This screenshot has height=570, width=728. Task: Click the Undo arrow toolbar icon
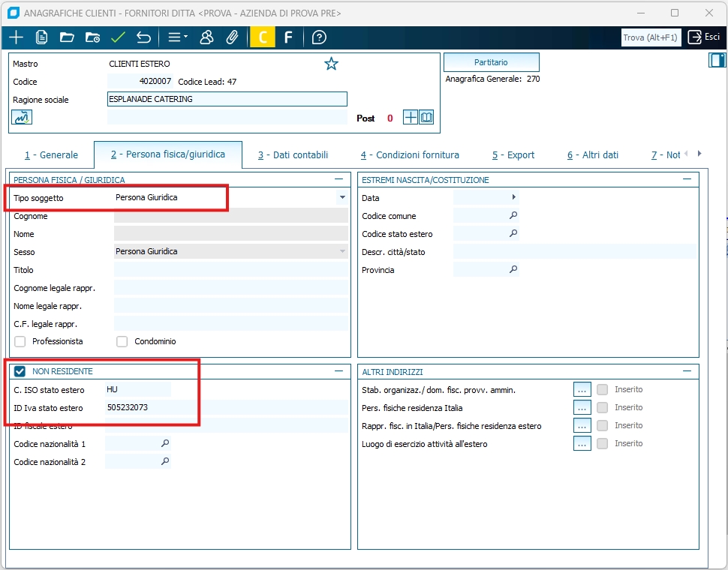tap(143, 37)
